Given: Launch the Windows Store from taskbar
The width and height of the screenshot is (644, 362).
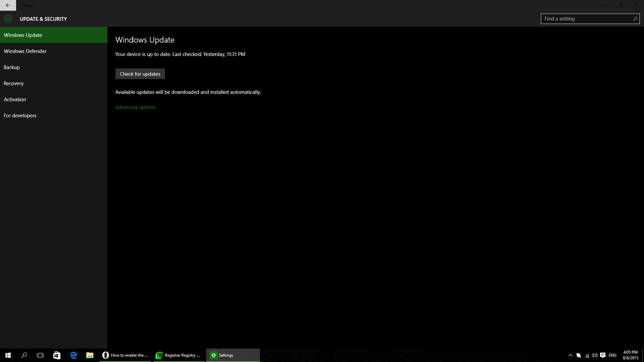Looking at the screenshot, I should 57,355.
